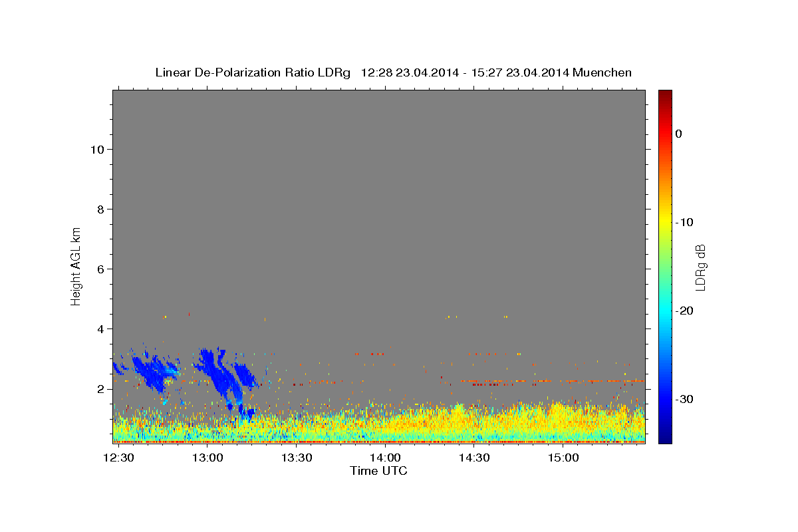Click the '13:00' time tick label
Image resolution: width=798 pixels, height=532 pixels.
pyautogui.click(x=207, y=458)
